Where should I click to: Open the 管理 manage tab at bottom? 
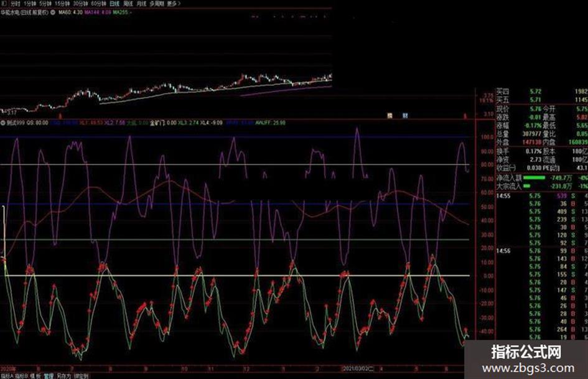49,376
